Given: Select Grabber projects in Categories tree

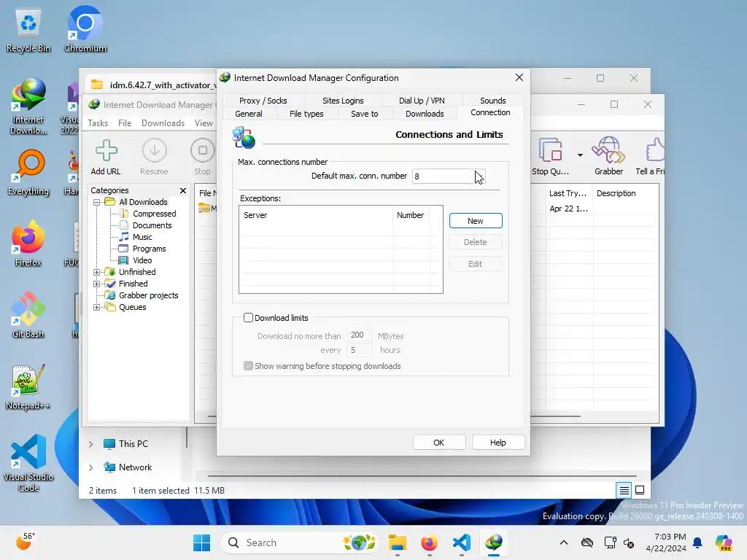Looking at the screenshot, I should [x=148, y=295].
